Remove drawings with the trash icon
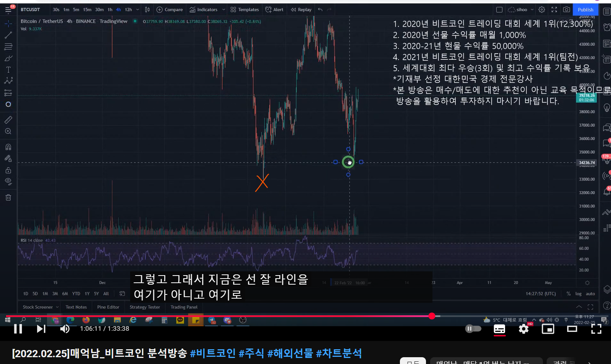This screenshot has height=364, width=611. pyautogui.click(x=8, y=197)
